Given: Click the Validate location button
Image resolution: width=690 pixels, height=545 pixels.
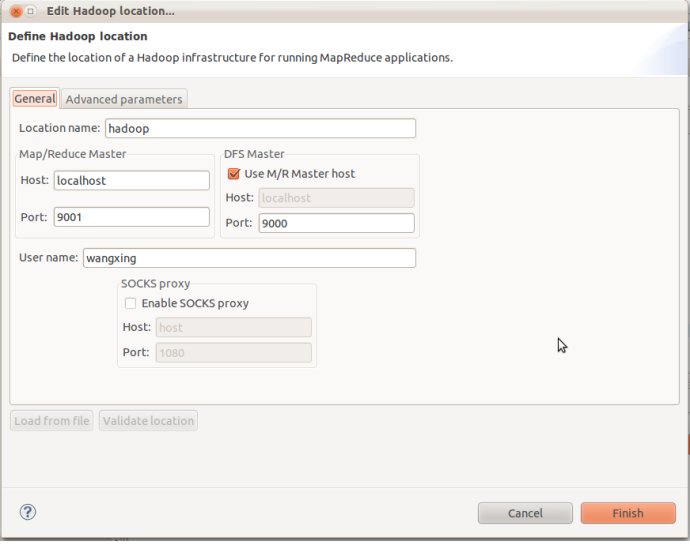Looking at the screenshot, I should (x=148, y=421).
